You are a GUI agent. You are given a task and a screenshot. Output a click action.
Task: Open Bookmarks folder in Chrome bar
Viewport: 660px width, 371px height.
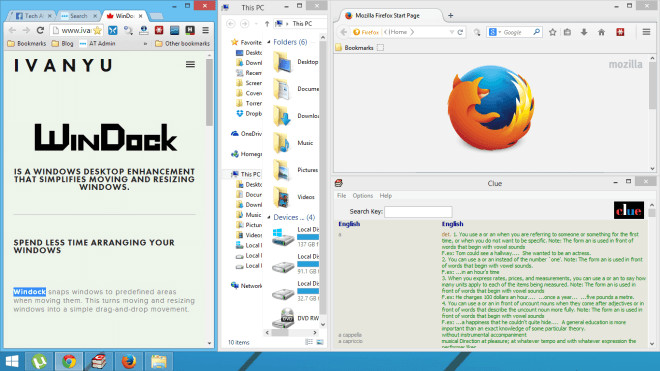[27, 43]
